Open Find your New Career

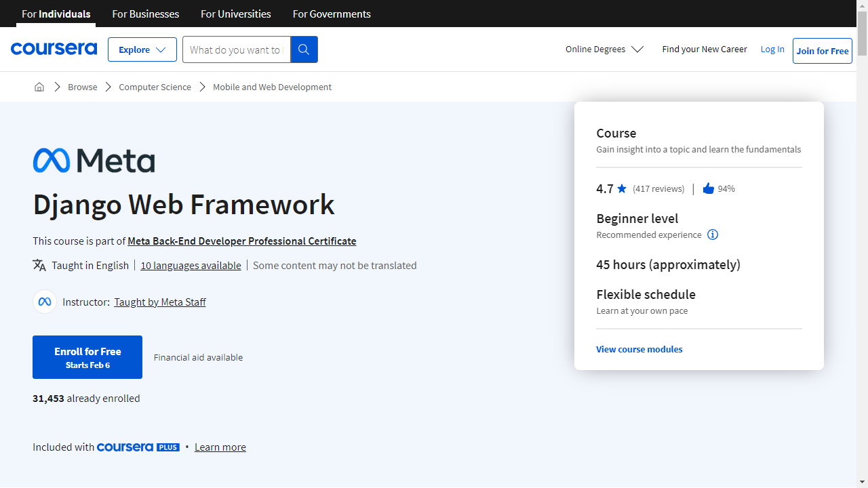click(x=705, y=49)
